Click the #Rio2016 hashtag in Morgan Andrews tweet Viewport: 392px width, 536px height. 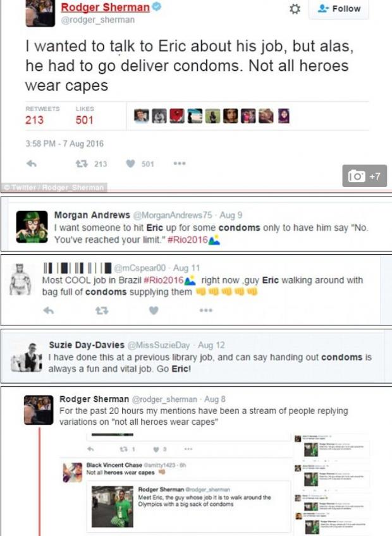188,240
